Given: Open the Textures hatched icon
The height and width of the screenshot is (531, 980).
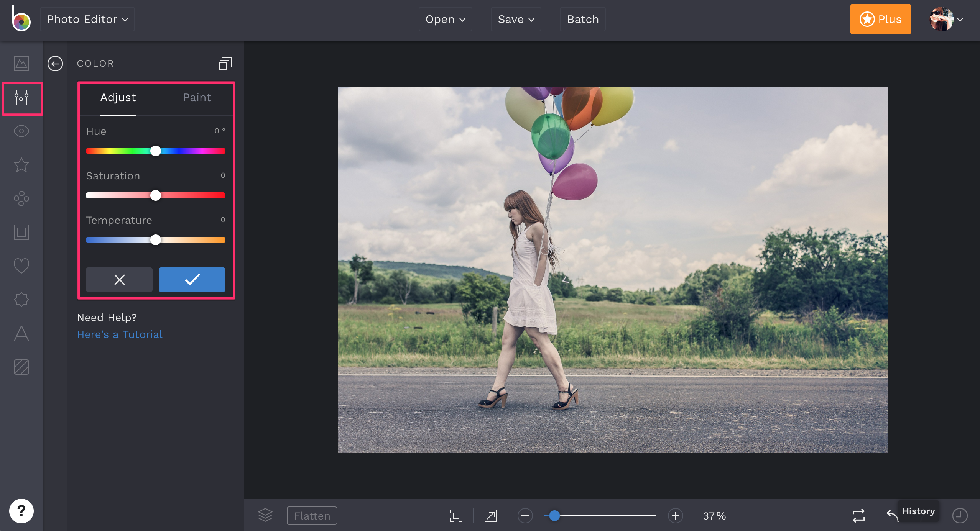Looking at the screenshot, I should 21,367.
